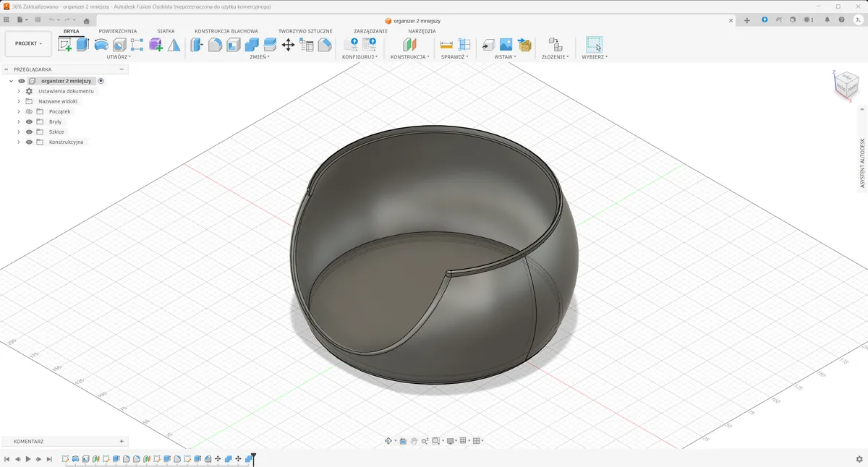Open the NARZĘDZIA tab

(x=422, y=31)
